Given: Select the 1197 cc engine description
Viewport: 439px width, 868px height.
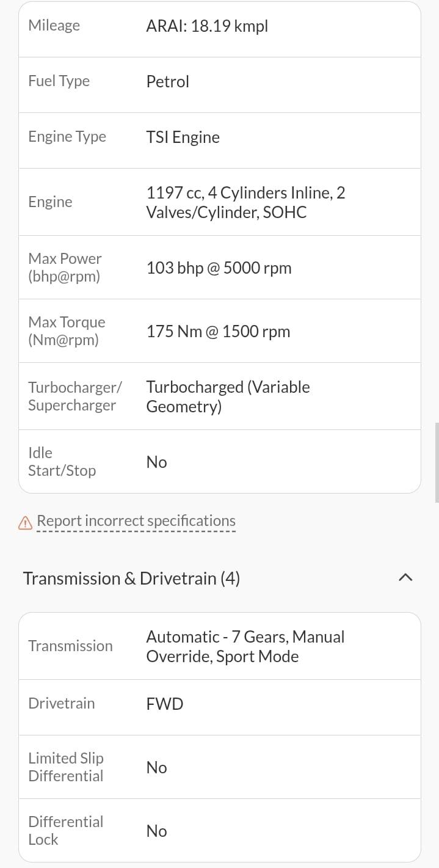Looking at the screenshot, I should [x=245, y=202].
